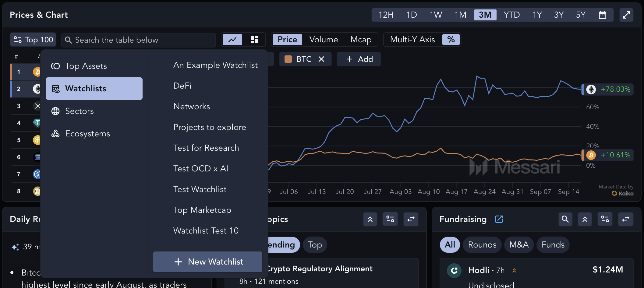Select the 3Y timeframe
The width and height of the screenshot is (644, 288).
[x=559, y=15]
